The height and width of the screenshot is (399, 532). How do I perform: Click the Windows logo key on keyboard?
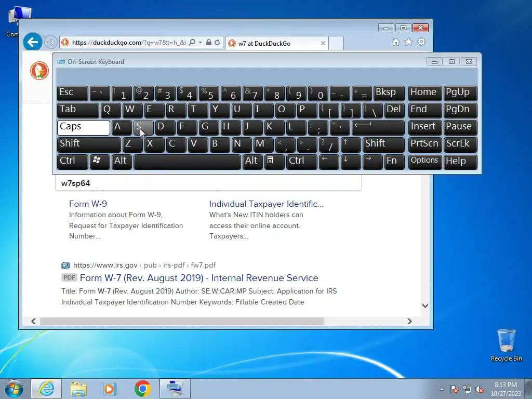point(100,162)
